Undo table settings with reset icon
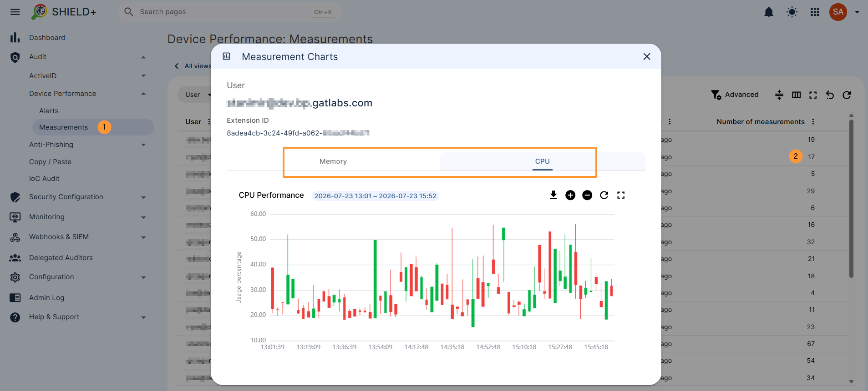 [830, 95]
